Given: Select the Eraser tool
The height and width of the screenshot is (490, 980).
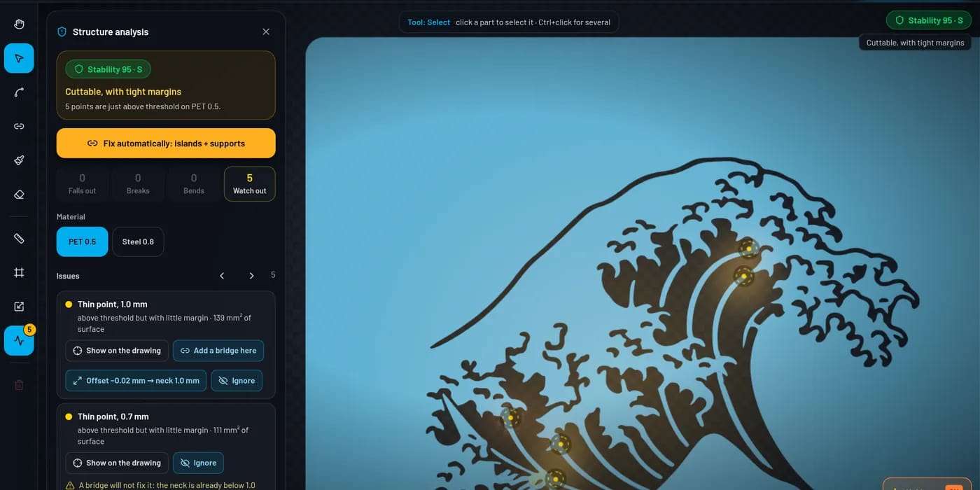Looking at the screenshot, I should click(19, 194).
